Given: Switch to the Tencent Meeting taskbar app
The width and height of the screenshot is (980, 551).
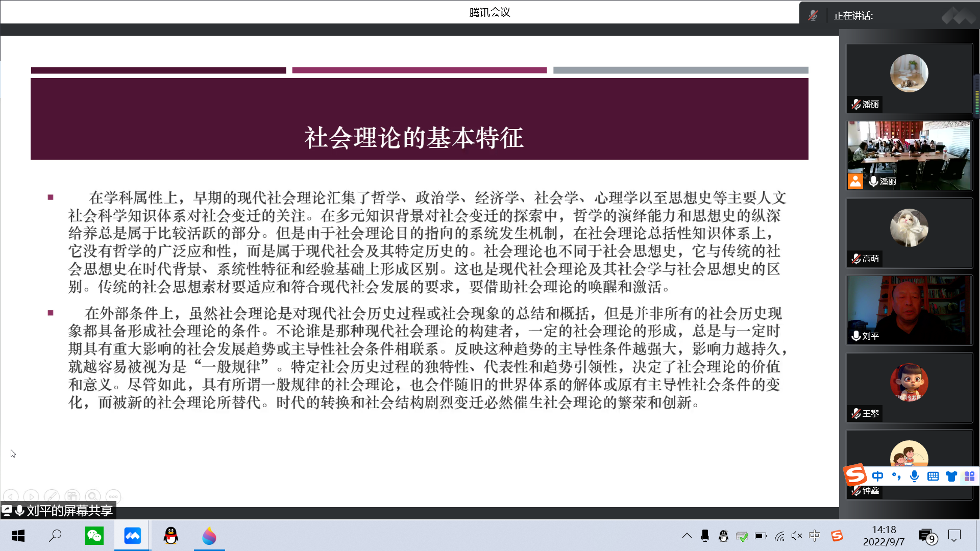Looking at the screenshot, I should coord(132,536).
